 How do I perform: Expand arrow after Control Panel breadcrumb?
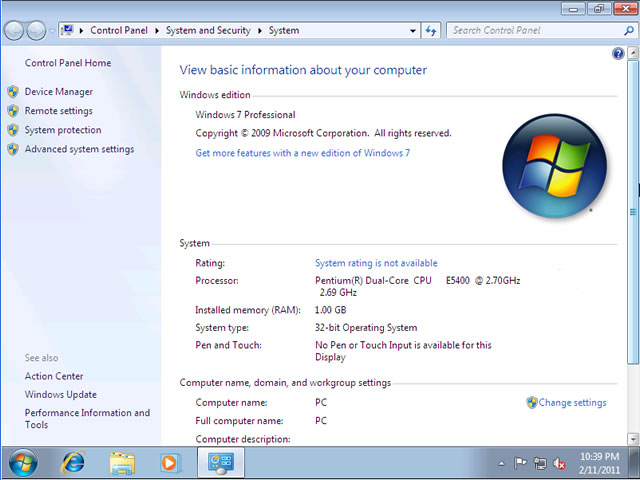[x=157, y=31]
